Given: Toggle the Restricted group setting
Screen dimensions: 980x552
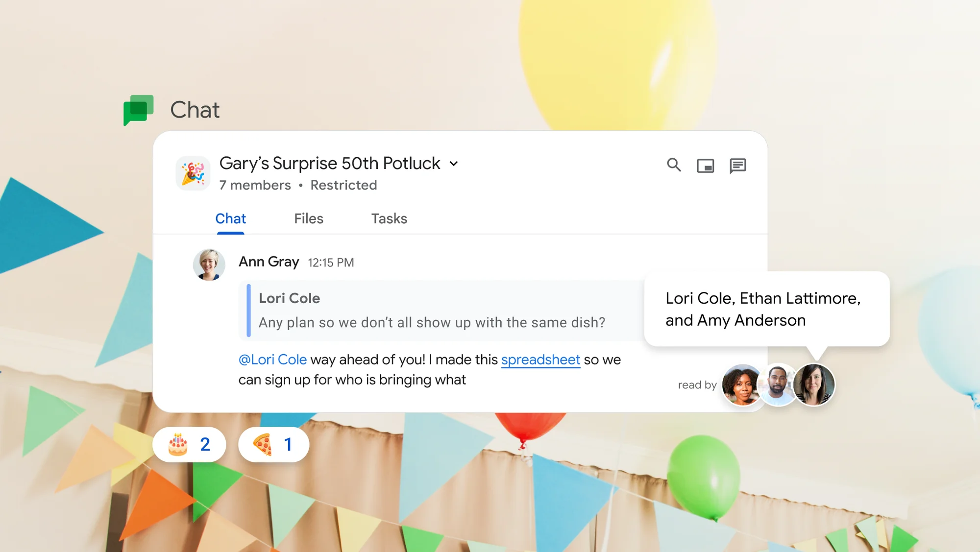Looking at the screenshot, I should coord(343,185).
